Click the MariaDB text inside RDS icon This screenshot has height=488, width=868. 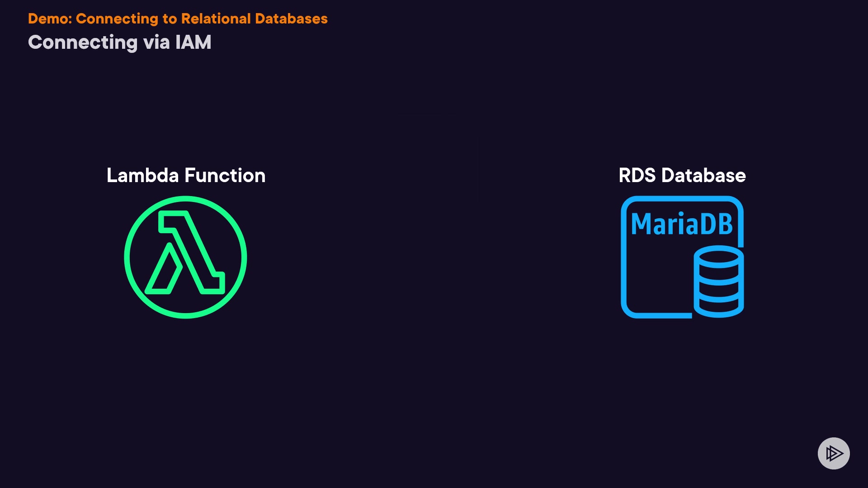681,224
